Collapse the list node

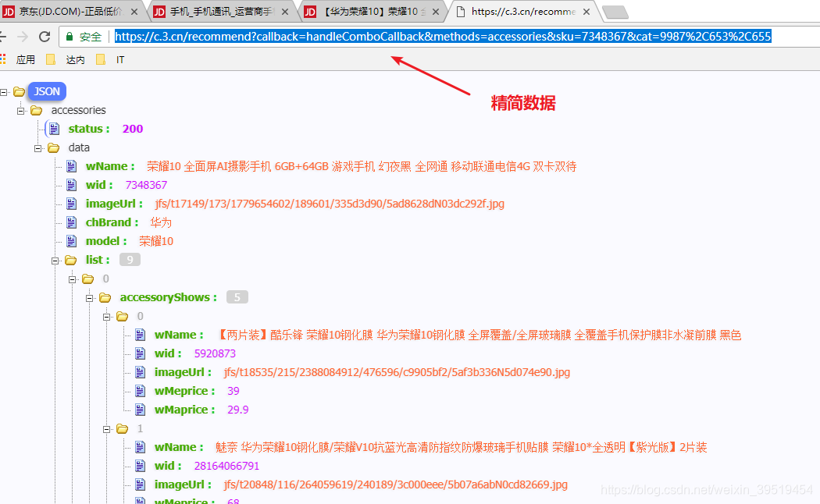[55, 261]
